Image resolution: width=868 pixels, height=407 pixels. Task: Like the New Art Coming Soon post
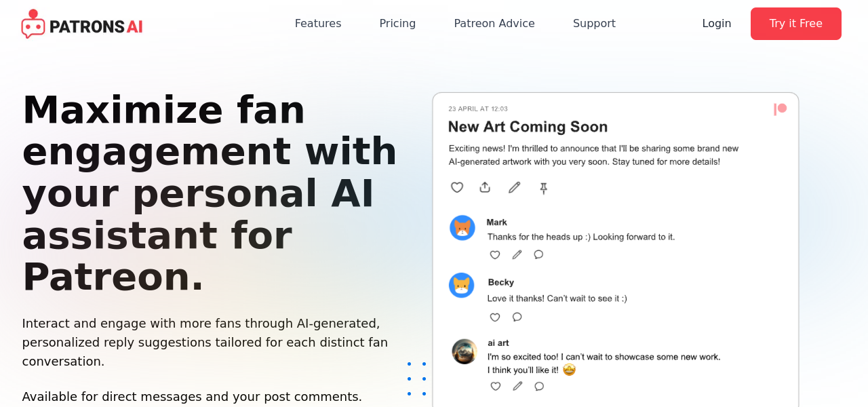pos(457,187)
